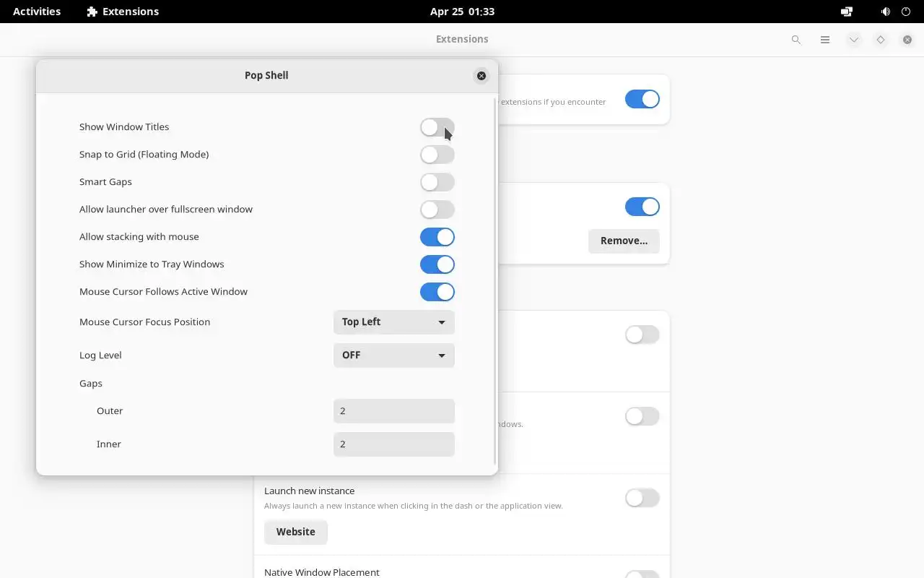
Task: Click the search icon in Extensions header
Action: pos(796,40)
